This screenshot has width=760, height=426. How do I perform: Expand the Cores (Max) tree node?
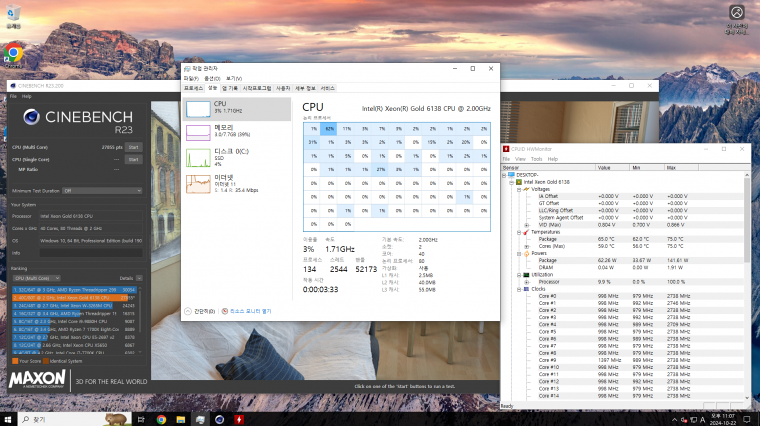pyautogui.click(x=526, y=246)
